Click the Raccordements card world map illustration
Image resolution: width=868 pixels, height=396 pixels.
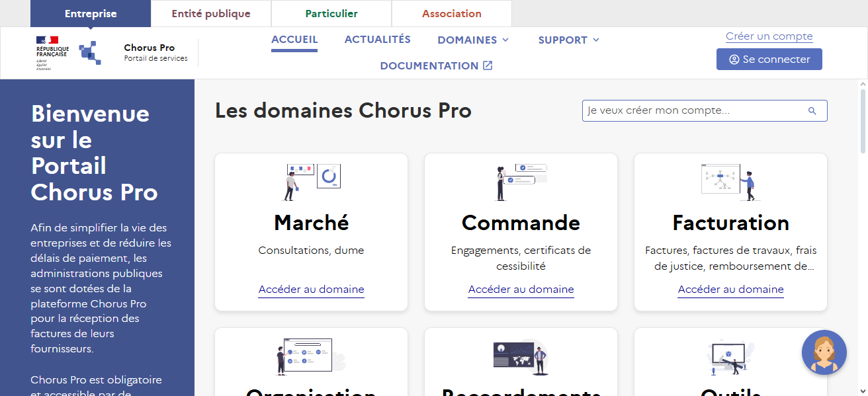pyautogui.click(x=521, y=356)
